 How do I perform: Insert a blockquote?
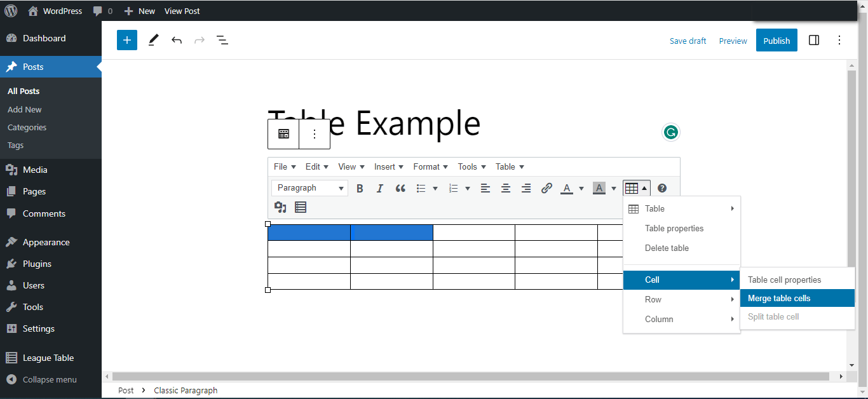(x=400, y=187)
